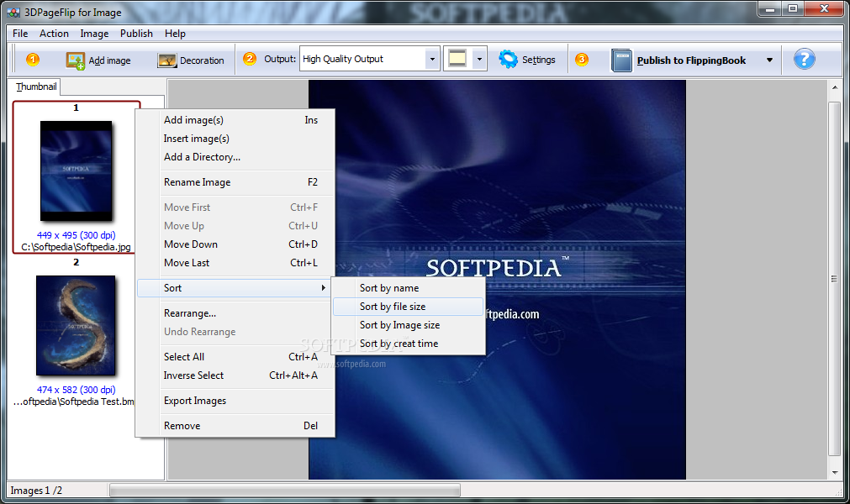Viewport: 850px width, 504px height.
Task: Click the preview scrollbar up arrow
Action: coord(835,87)
